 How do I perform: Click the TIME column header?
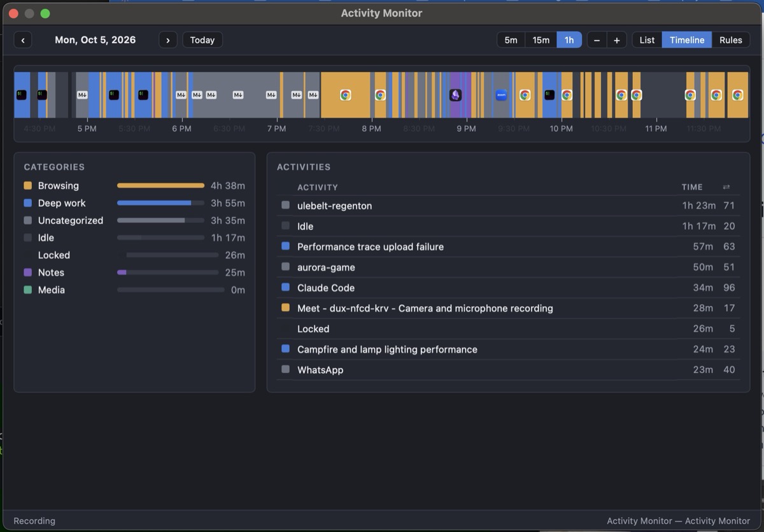[692, 187]
